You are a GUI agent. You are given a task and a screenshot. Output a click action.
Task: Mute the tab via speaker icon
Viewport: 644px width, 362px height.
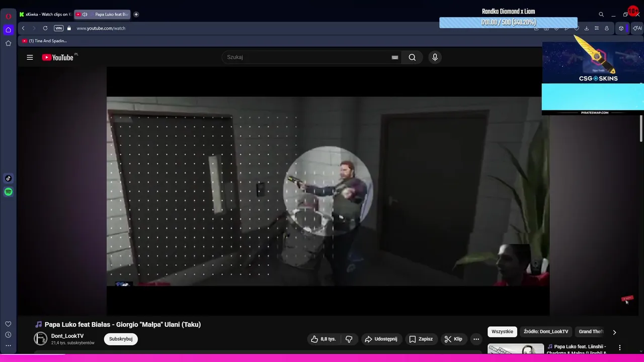click(x=85, y=14)
